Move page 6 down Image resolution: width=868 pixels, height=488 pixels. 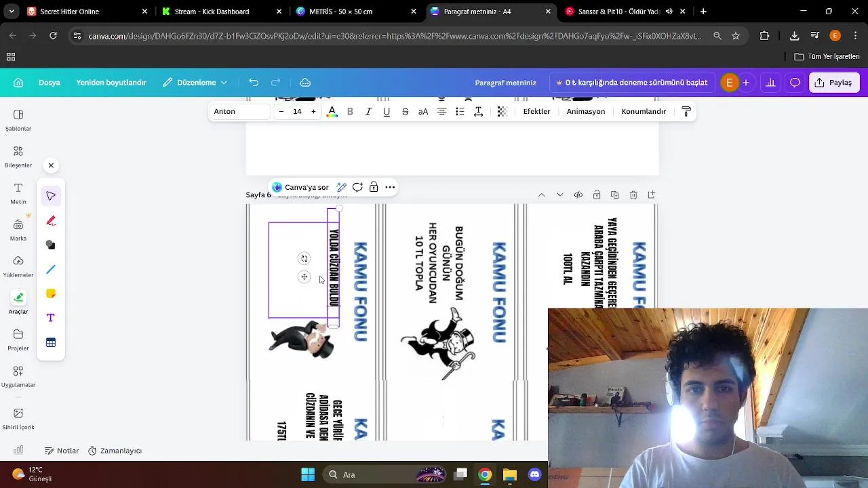[x=559, y=195]
